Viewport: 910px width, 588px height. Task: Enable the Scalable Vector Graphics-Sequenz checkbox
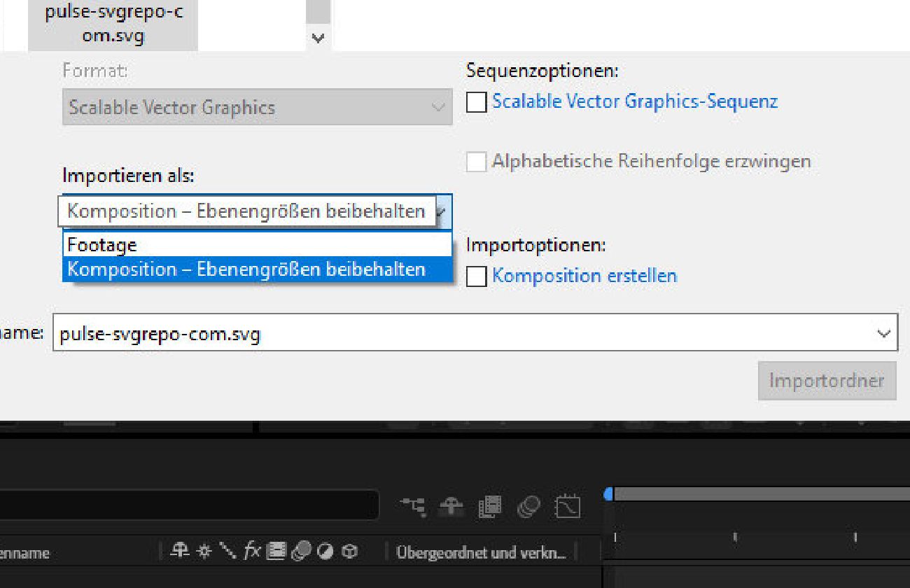point(476,102)
